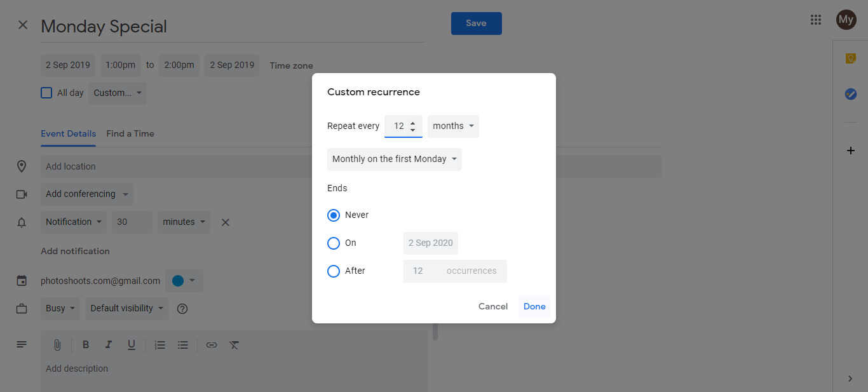Open Monthly on the first Monday dropdown
This screenshot has height=392, width=868.
click(x=395, y=159)
